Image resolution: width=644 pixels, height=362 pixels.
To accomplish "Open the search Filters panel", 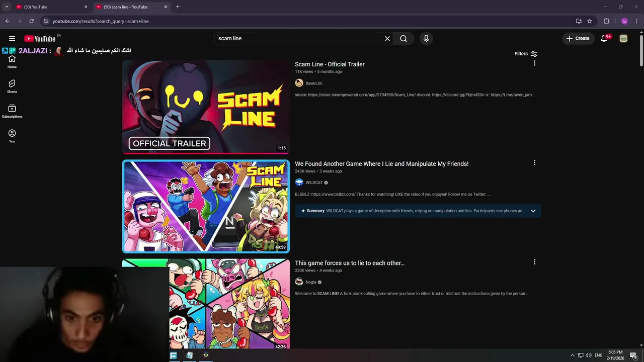I will tap(526, 54).
